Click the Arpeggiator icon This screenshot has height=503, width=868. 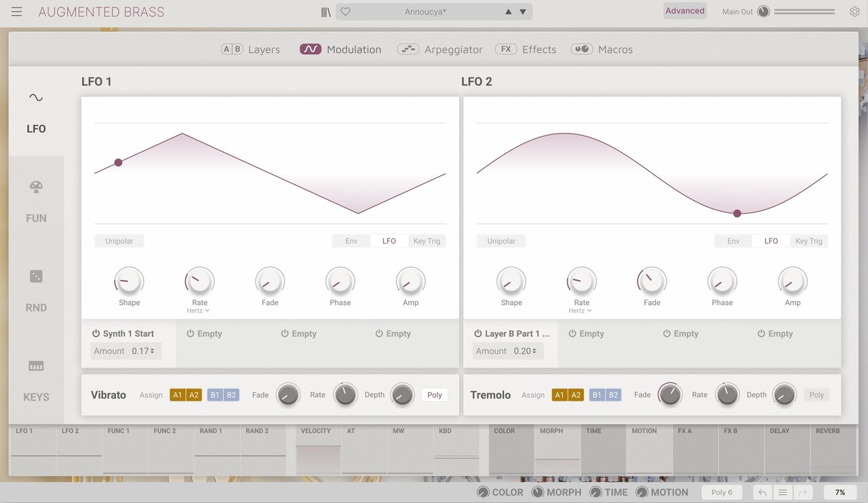click(408, 49)
